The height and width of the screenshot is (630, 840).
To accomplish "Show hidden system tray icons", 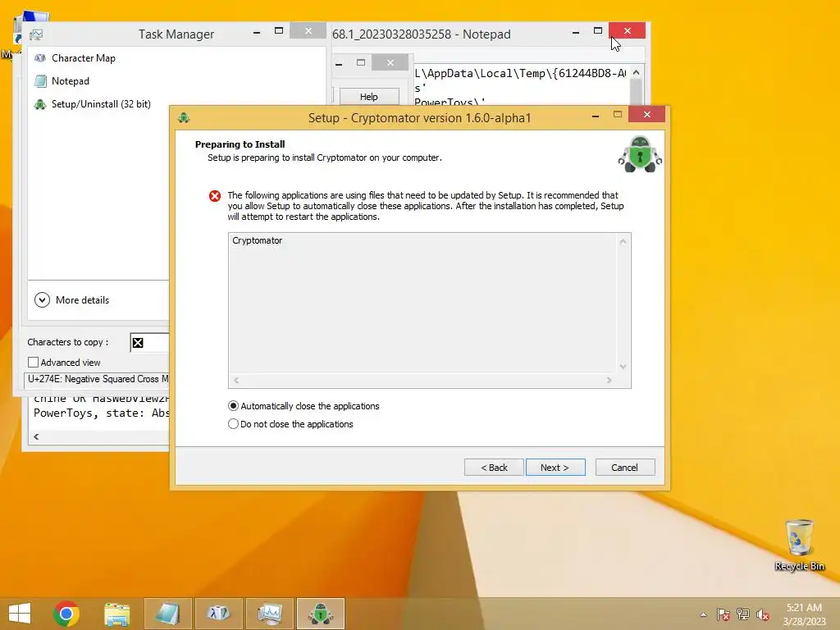I will (x=703, y=614).
